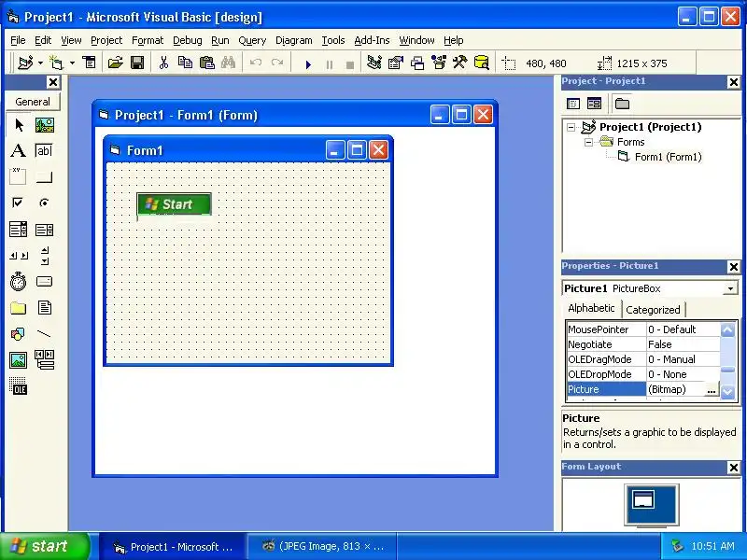Viewport: 747px width, 560px height.
Task: Select the OptionButton tool in toolbox
Action: [44, 203]
